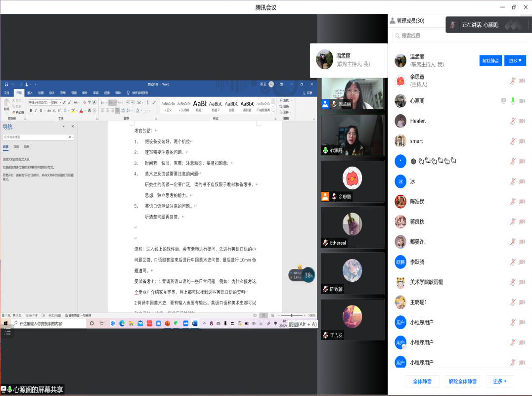Click the camera icon in Healer.'s row
The image size is (532, 396).
522,121
